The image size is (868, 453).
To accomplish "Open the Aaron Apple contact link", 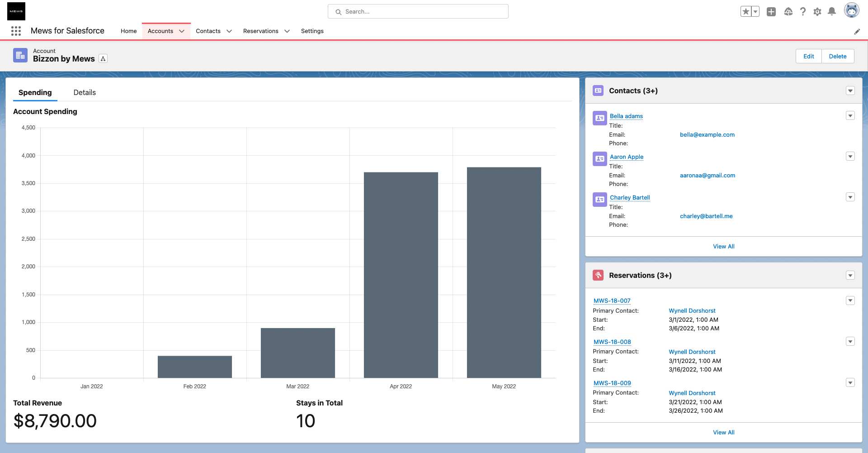I will (627, 157).
